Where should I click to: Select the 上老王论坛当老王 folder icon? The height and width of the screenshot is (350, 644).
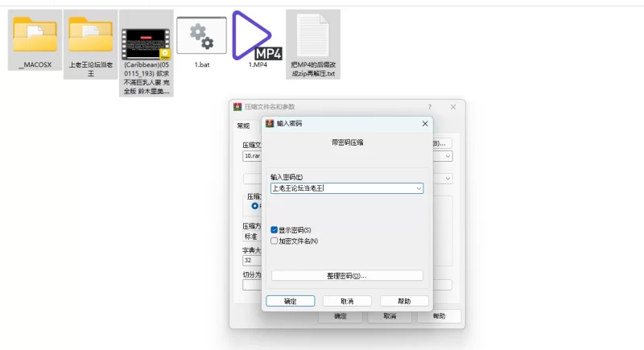[90, 35]
